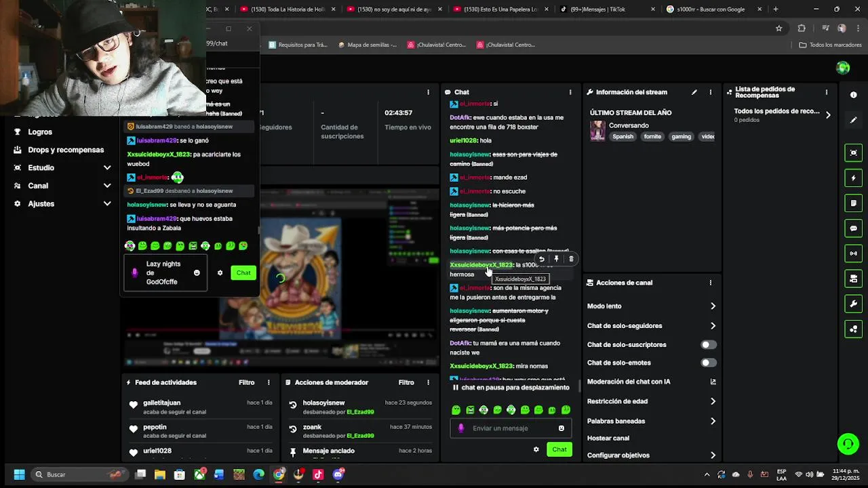Open the emote picker in Enviar un mensaje

[x=561, y=428]
